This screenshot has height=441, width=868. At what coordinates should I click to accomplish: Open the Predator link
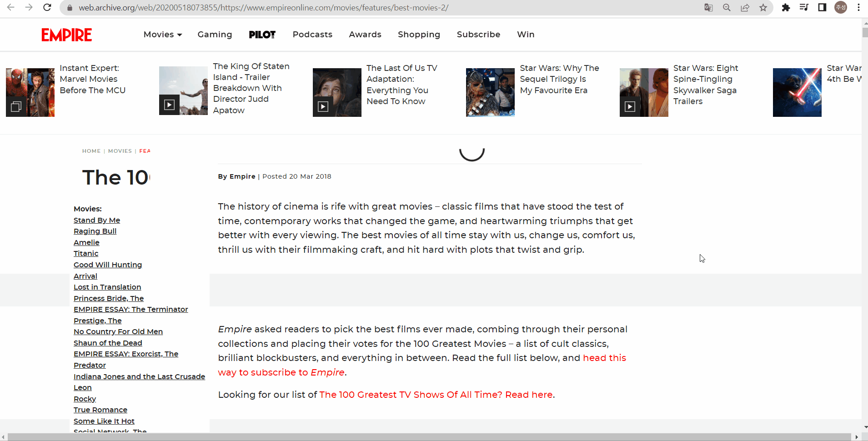coord(90,365)
